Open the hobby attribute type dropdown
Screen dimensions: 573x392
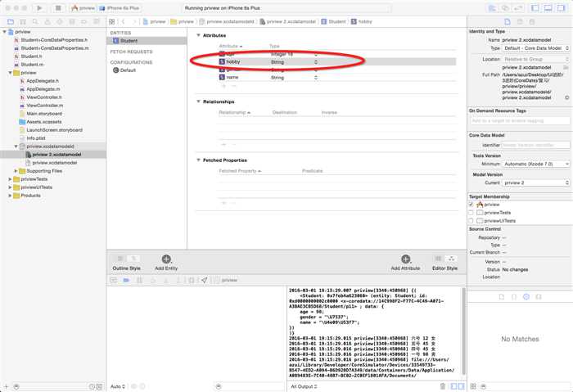pyautogui.click(x=316, y=62)
